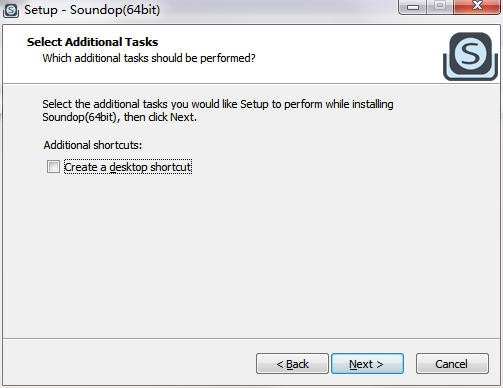Click the 'Select Additional Tasks' heading
The width and height of the screenshot is (503, 388).
pos(92,42)
